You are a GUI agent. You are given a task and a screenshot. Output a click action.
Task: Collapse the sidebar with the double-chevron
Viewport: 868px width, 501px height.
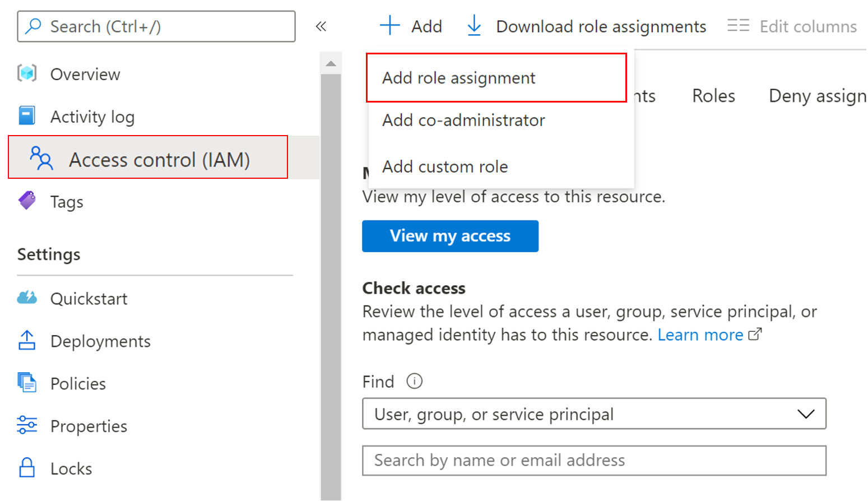pyautogui.click(x=322, y=25)
